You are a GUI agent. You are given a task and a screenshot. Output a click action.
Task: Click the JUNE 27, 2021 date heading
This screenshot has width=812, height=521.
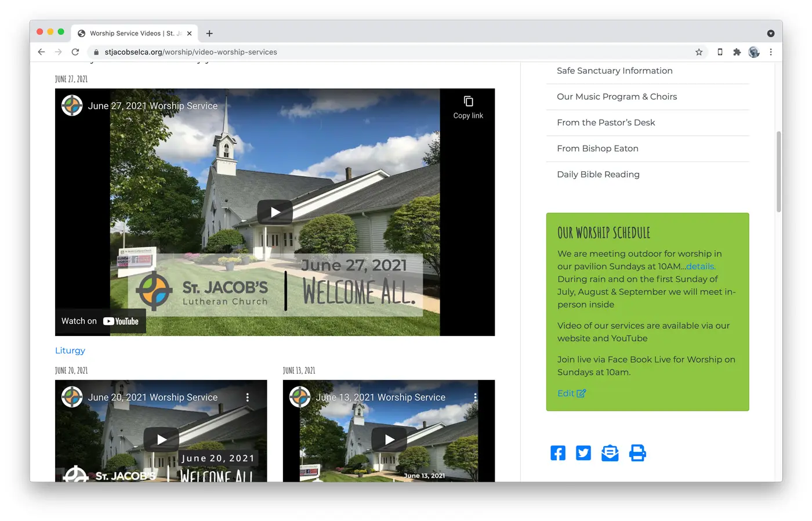click(x=71, y=79)
